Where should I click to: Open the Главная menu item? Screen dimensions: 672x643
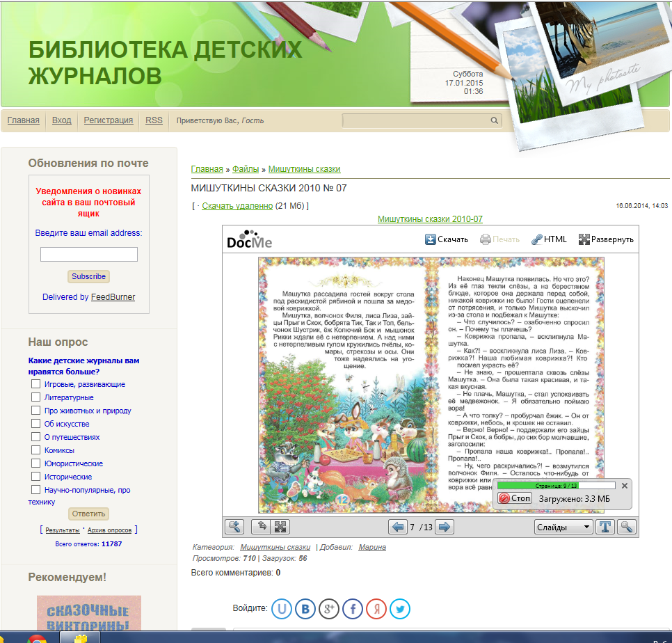(24, 120)
